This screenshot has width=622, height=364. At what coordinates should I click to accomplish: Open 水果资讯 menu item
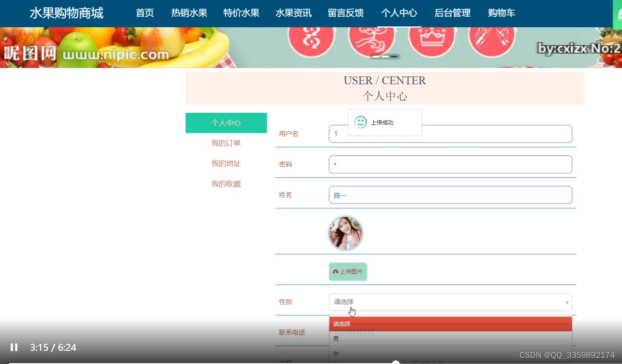tap(293, 13)
